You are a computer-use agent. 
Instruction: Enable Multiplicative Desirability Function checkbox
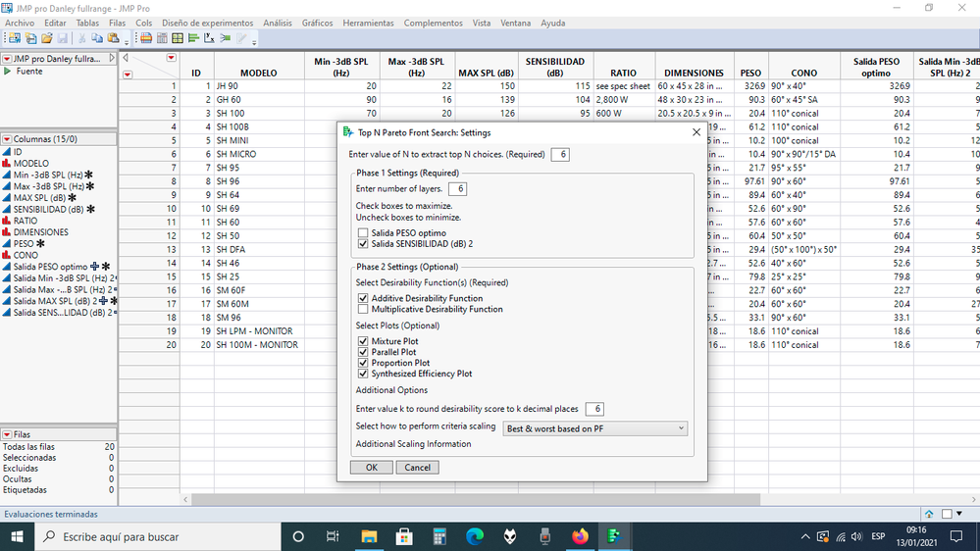[x=364, y=310]
